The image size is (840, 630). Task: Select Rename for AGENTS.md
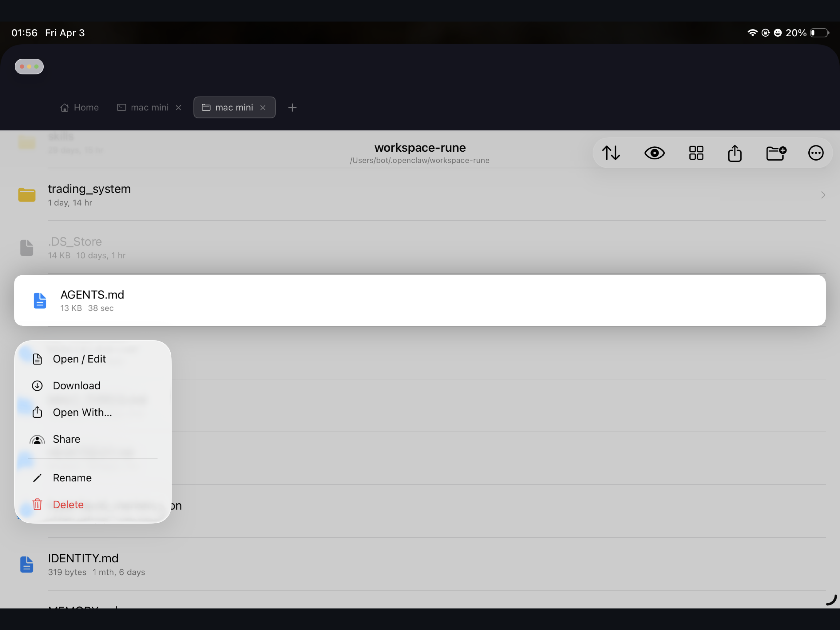[72, 478]
